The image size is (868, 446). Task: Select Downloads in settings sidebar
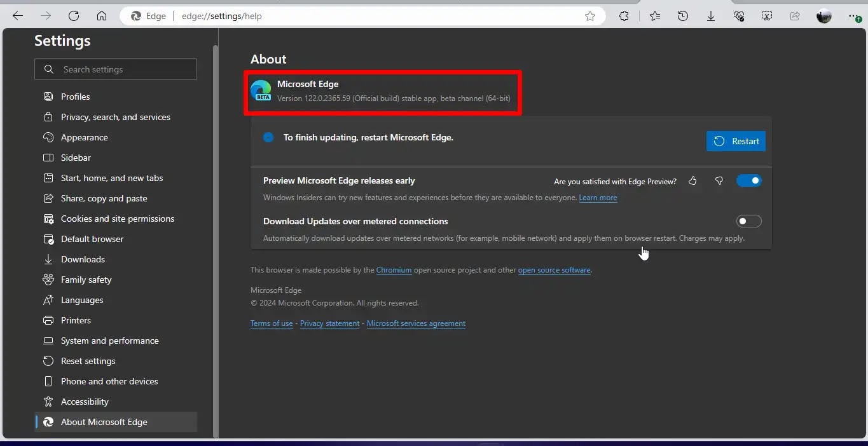pyautogui.click(x=116, y=259)
